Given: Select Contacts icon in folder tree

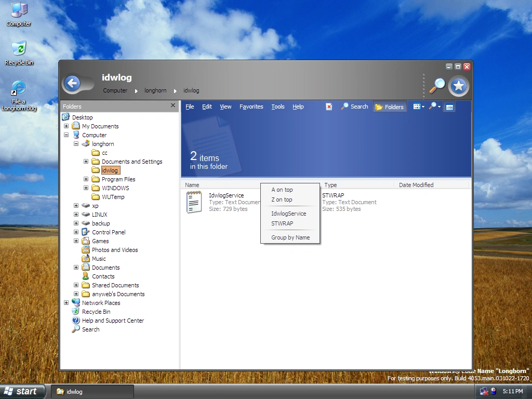Looking at the screenshot, I should coord(86,276).
